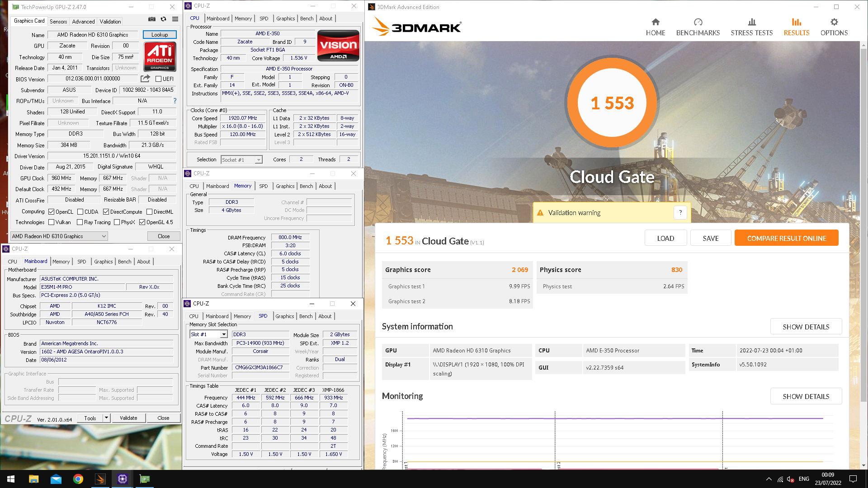This screenshot has height=488, width=868.
Task: Open 3DMark BENCHMARKS gauge icon
Action: (x=698, y=22)
